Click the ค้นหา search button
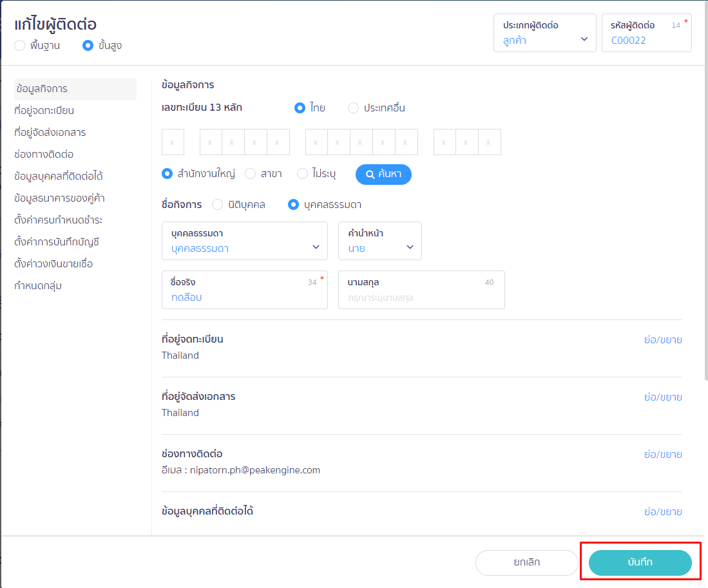 tap(383, 175)
